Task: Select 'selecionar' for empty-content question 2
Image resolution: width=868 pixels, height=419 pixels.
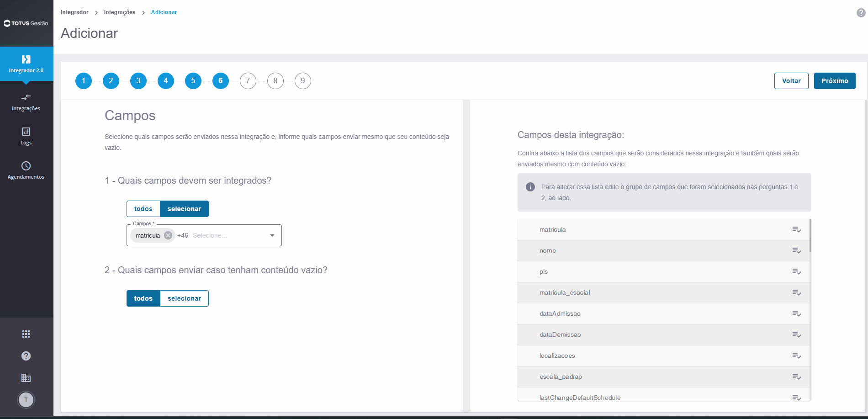Action: tap(184, 298)
